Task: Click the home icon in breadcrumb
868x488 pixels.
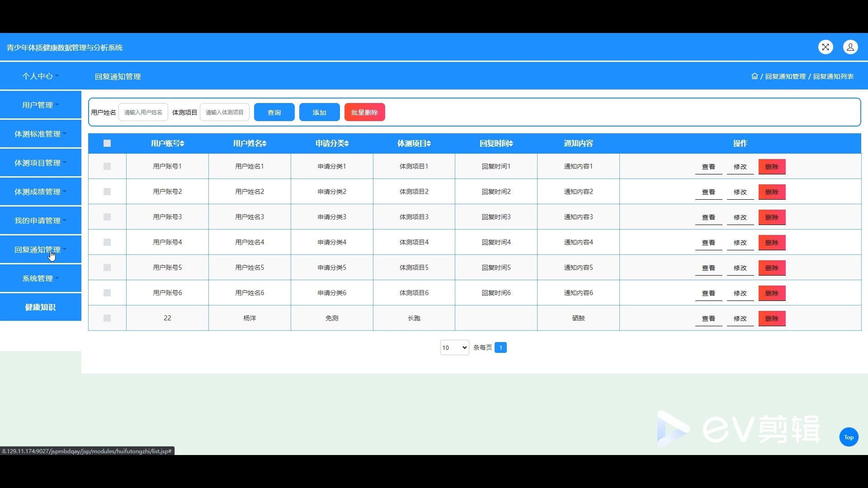Action: coord(755,76)
